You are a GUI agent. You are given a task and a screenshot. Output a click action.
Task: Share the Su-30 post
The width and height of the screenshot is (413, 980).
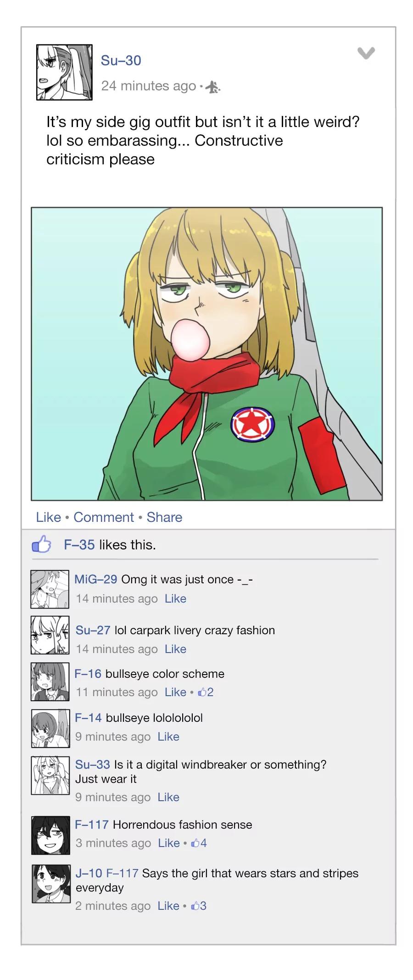pyautogui.click(x=164, y=517)
